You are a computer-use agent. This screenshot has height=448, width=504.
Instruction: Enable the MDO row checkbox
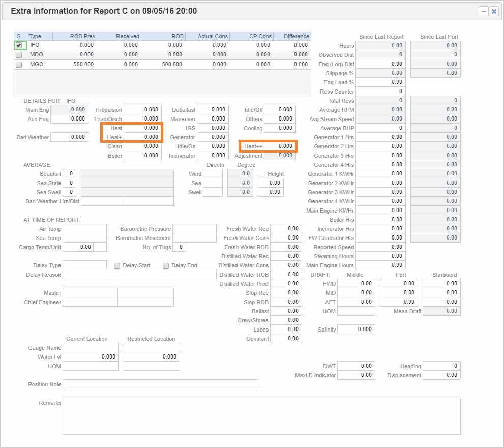[x=19, y=54]
